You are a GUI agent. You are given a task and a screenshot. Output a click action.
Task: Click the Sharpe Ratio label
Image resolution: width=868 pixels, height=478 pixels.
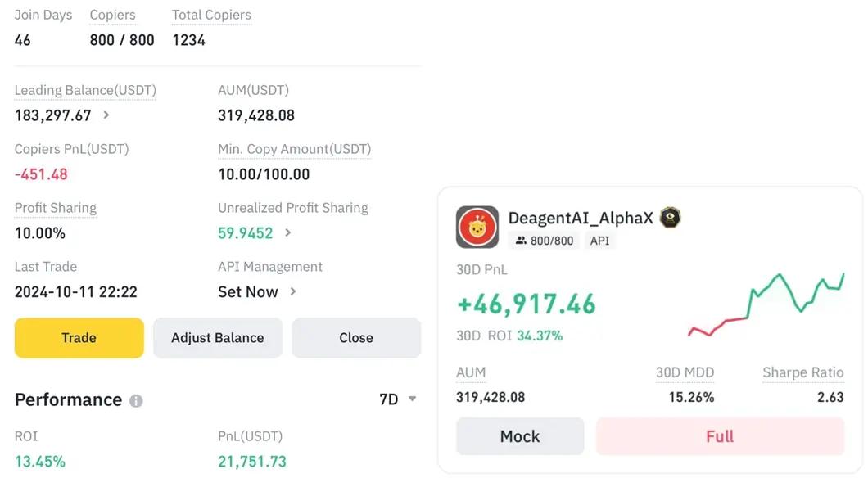[x=802, y=372]
